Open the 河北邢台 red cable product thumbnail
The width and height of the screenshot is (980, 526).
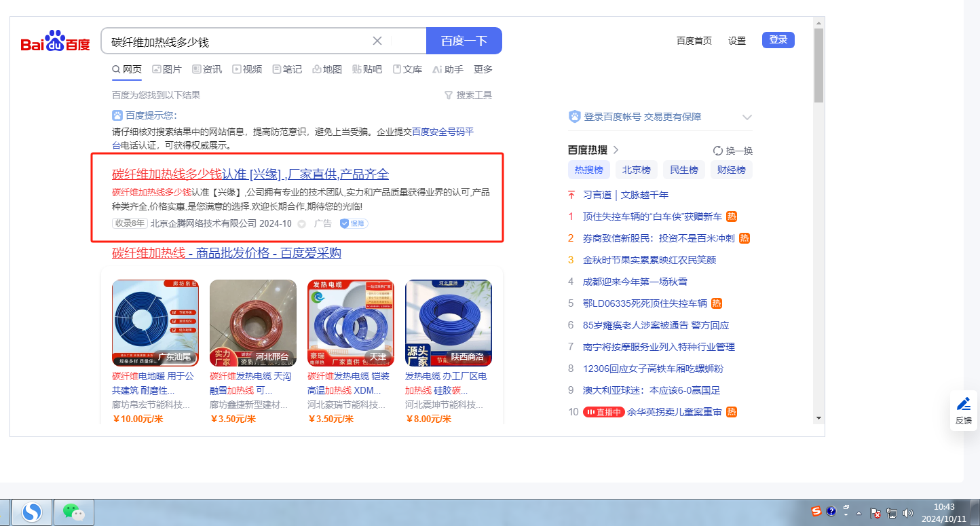click(253, 323)
